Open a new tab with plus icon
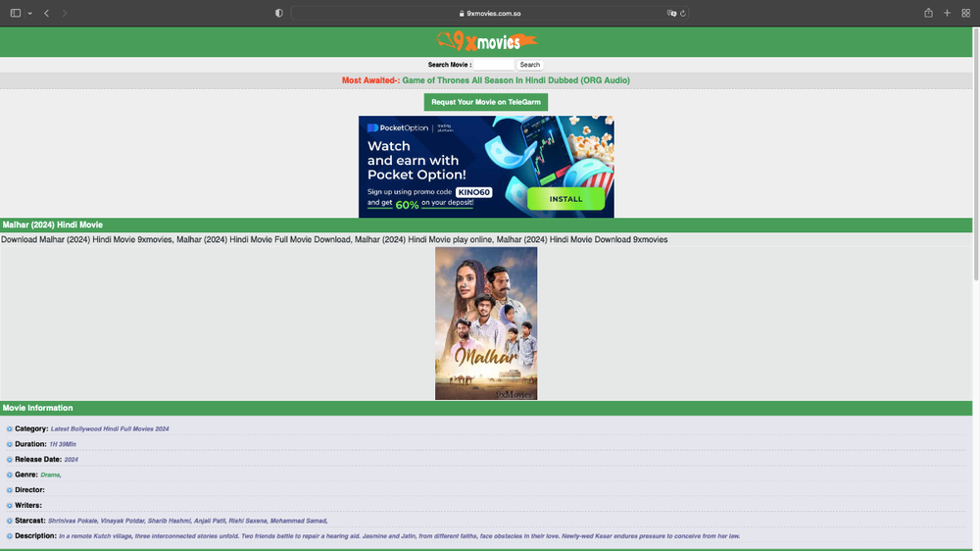Image resolution: width=980 pixels, height=551 pixels. 947,13
